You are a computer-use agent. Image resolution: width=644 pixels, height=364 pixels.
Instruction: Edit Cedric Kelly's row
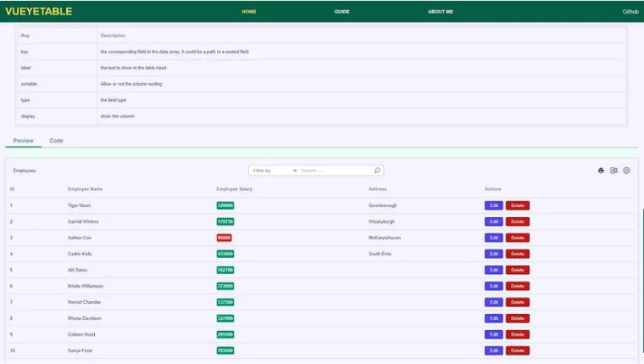tap(494, 254)
